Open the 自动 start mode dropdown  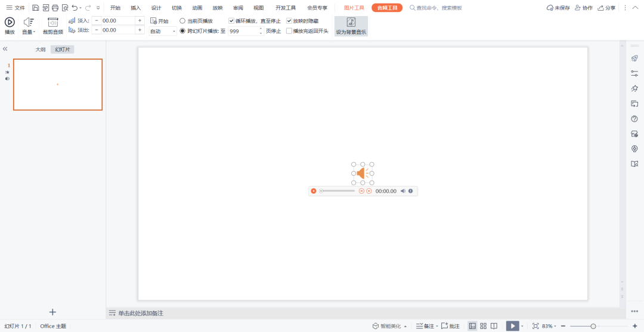[x=163, y=31]
